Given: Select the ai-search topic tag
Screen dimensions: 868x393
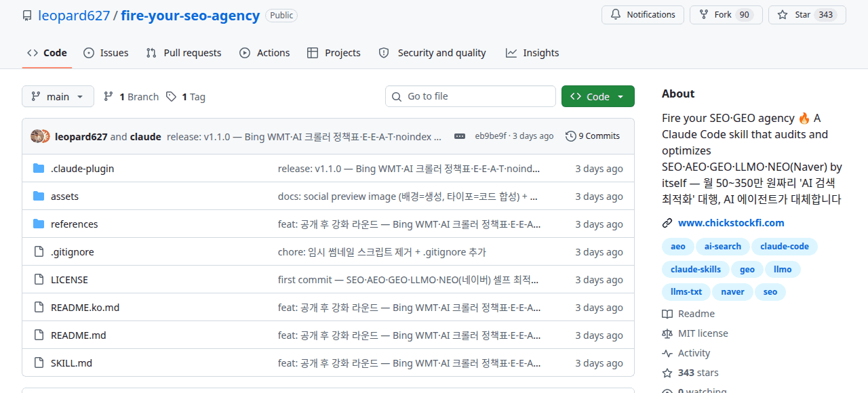Looking at the screenshot, I should (723, 247).
